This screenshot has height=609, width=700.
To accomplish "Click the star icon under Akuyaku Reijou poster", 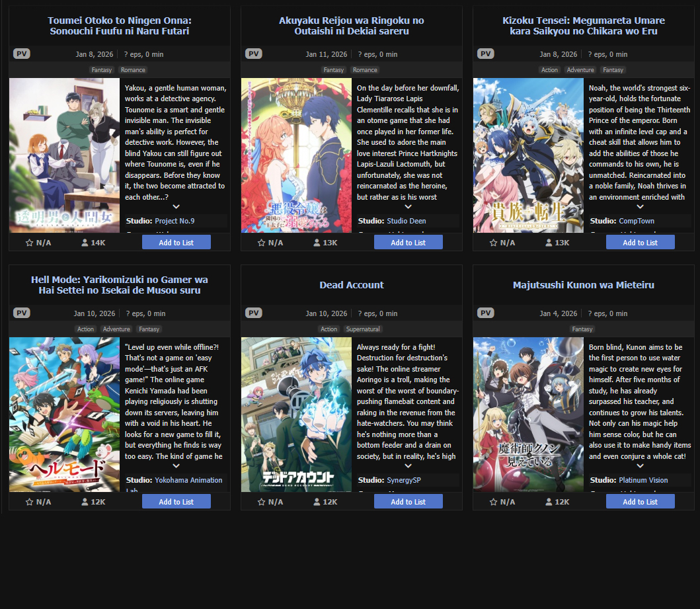I will tap(262, 243).
